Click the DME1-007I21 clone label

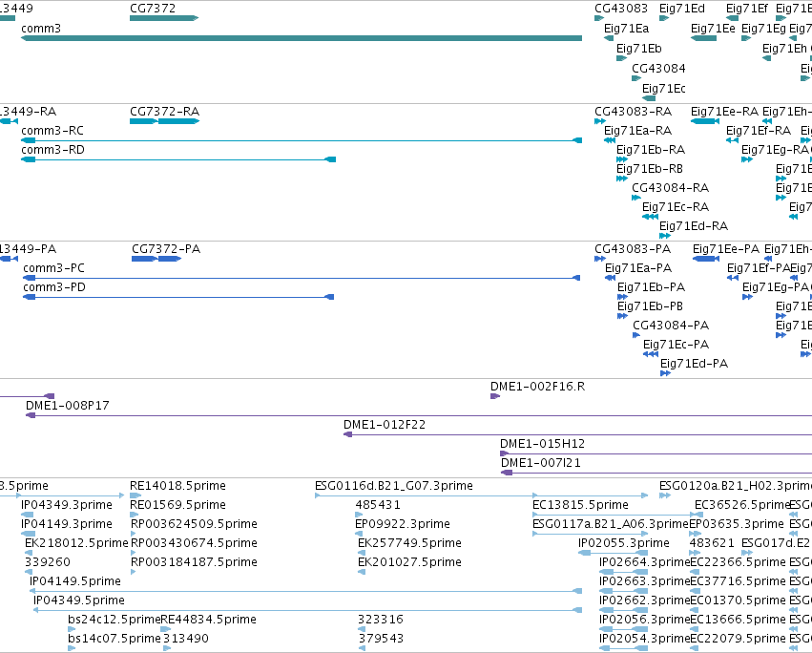tap(541, 463)
